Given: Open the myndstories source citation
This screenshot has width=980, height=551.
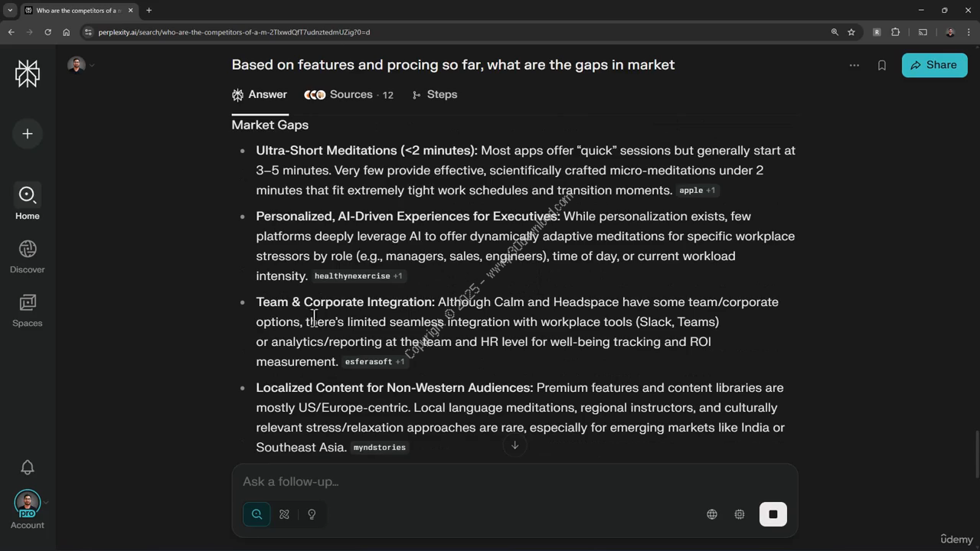Looking at the screenshot, I should pos(380,448).
